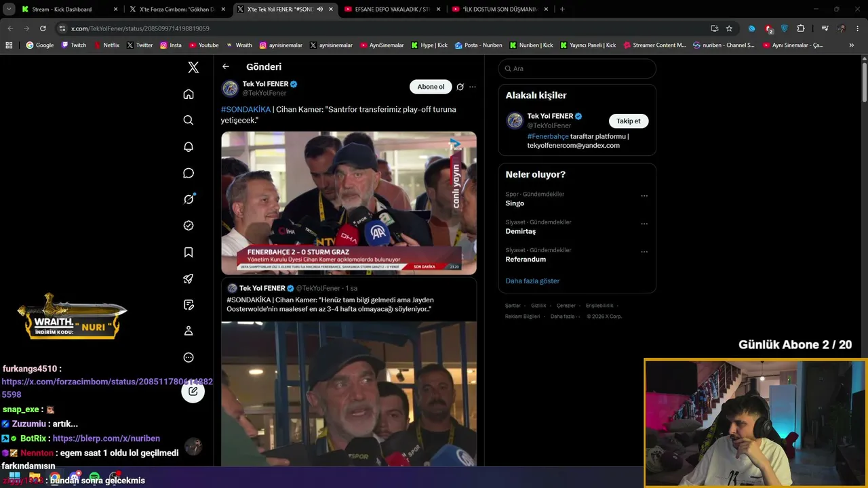Open the Şartlar footer link

tap(513, 306)
